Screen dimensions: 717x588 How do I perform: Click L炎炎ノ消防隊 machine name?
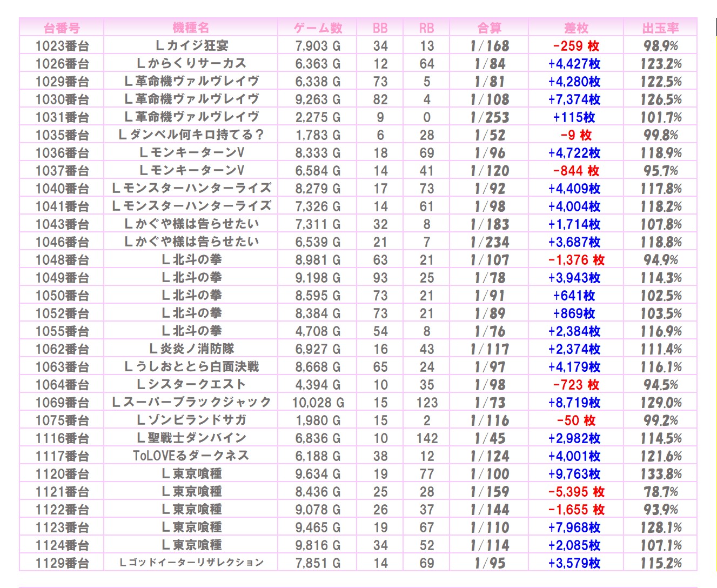click(x=191, y=349)
